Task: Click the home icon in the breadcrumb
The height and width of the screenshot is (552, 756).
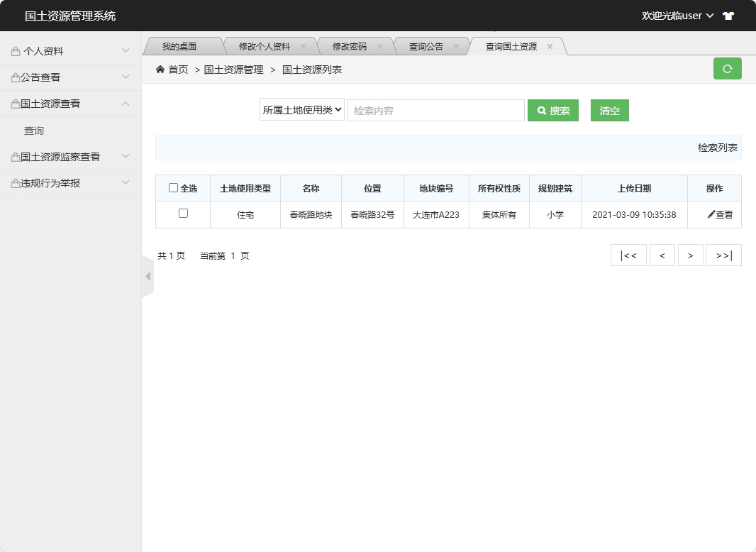Action: (x=160, y=70)
